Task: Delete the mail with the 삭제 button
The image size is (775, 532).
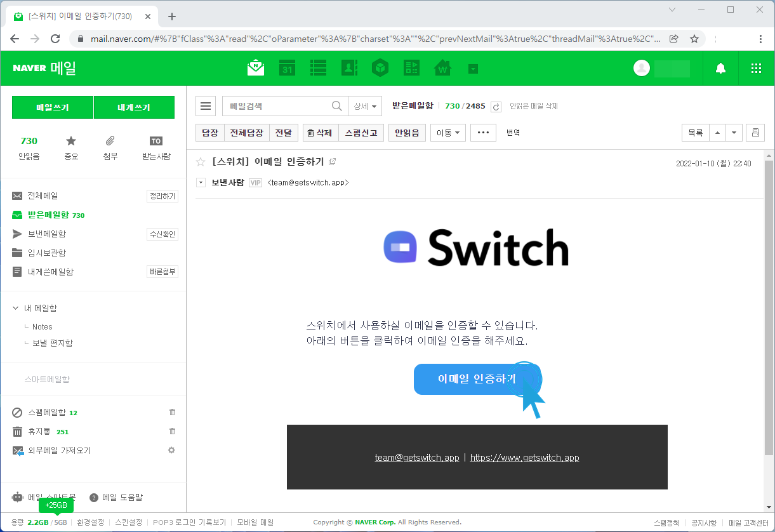Action: pyautogui.click(x=320, y=133)
